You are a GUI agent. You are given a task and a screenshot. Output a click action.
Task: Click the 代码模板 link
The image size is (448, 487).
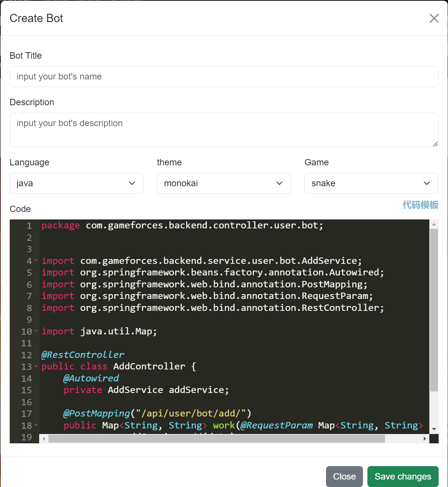point(420,205)
